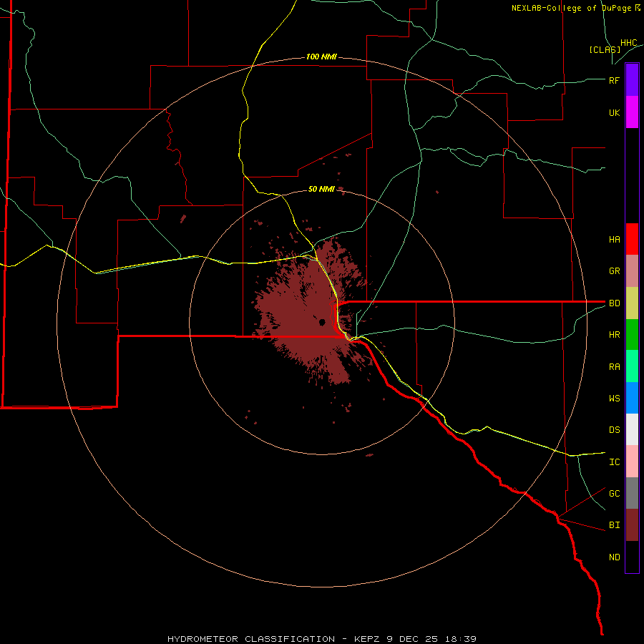This screenshot has width=644, height=644.
Task: Click the 50 NMI range ring label
Action: pos(321,189)
